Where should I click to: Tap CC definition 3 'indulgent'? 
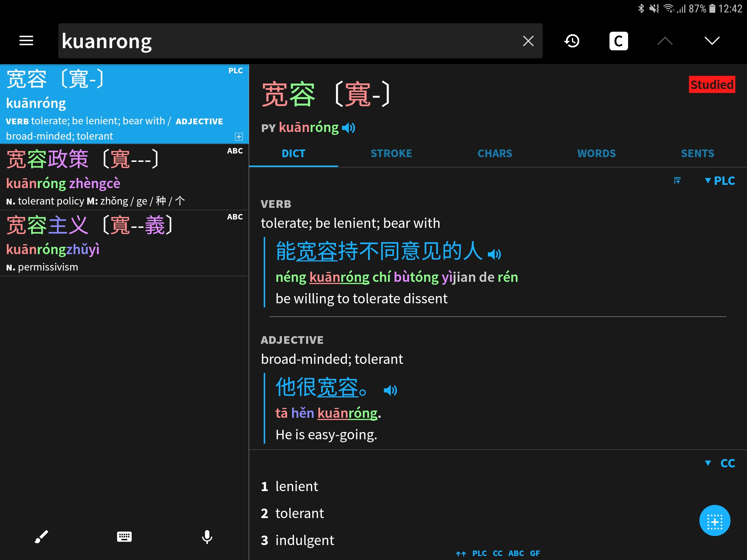pyautogui.click(x=305, y=540)
